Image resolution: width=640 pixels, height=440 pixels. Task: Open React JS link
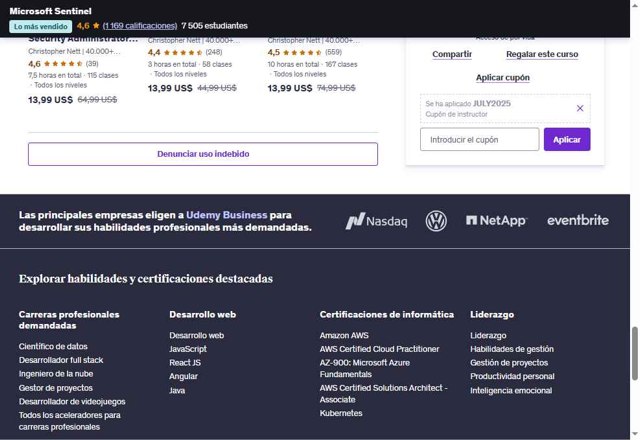[x=185, y=363]
